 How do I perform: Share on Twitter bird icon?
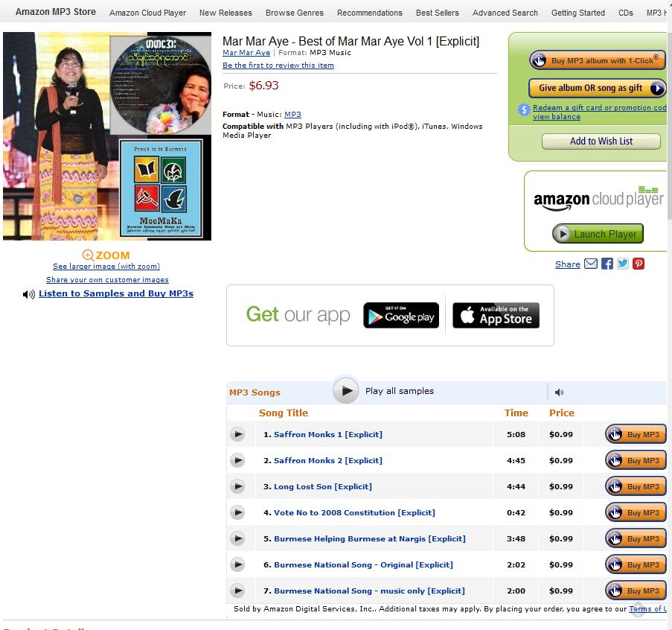point(623,264)
